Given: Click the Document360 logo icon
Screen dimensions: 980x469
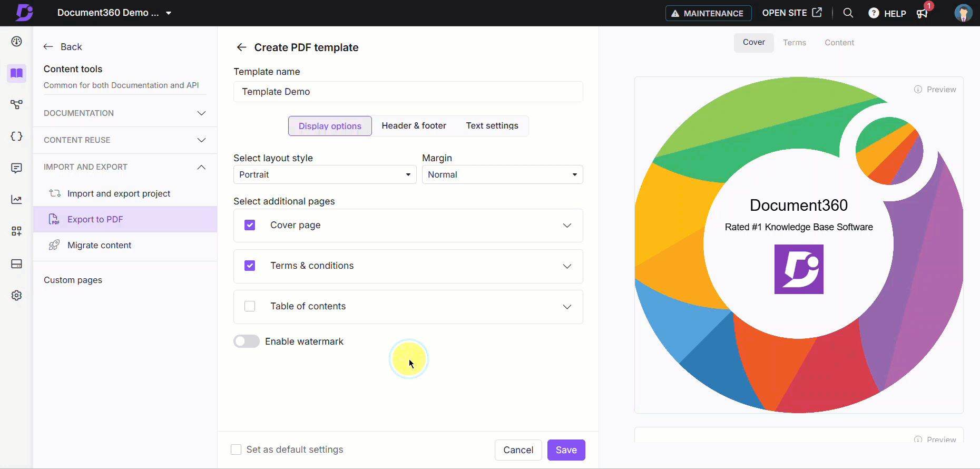Looking at the screenshot, I should (24, 13).
